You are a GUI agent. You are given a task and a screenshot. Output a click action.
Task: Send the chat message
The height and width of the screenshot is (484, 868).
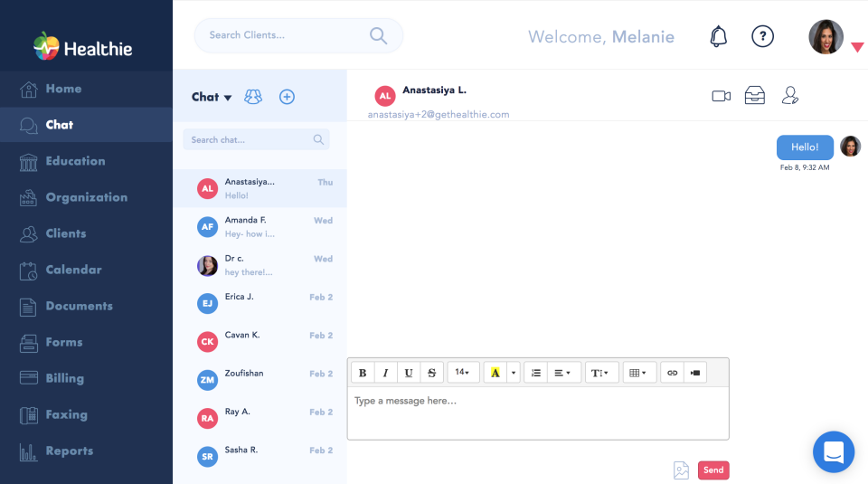pyautogui.click(x=713, y=470)
